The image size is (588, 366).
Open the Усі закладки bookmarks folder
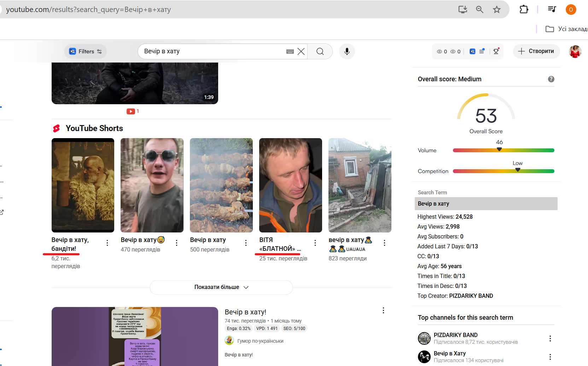point(566,29)
